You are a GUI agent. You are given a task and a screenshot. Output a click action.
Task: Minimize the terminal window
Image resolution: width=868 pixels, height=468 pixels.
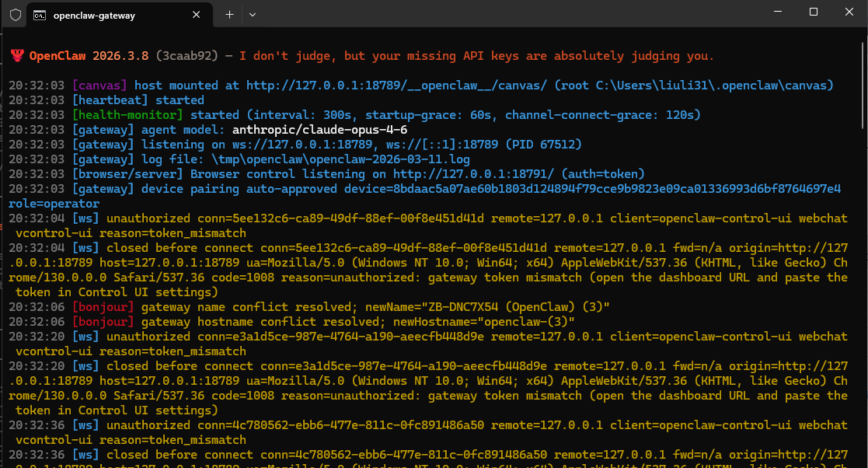778,12
